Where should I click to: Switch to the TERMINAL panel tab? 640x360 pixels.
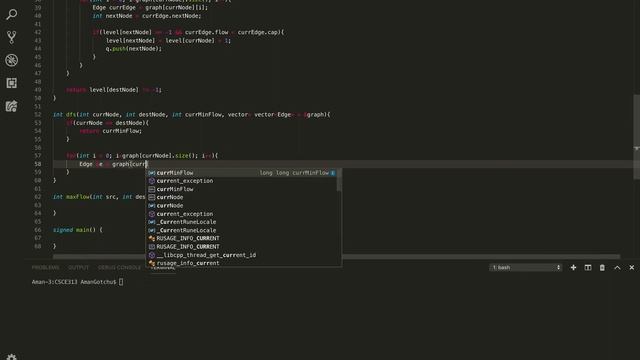point(163,268)
